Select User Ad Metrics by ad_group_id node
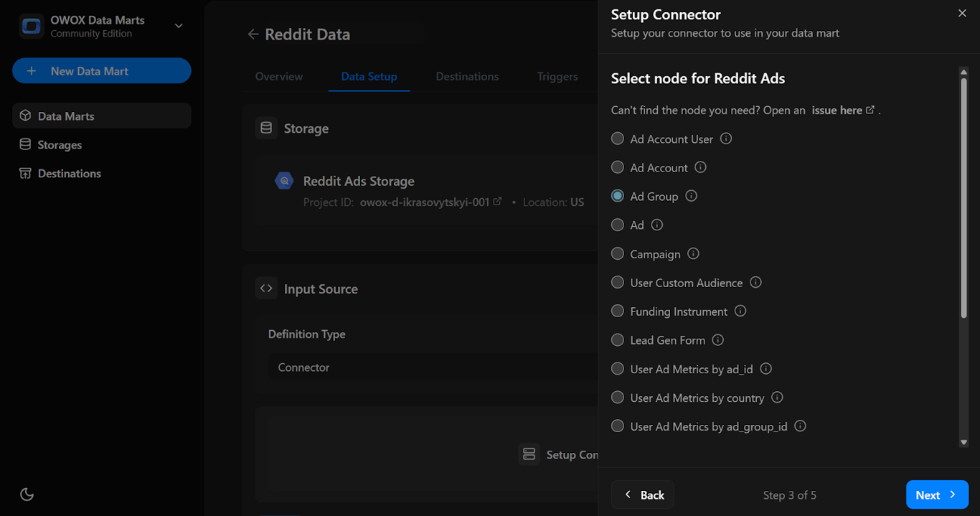The image size is (980, 516). tap(617, 426)
